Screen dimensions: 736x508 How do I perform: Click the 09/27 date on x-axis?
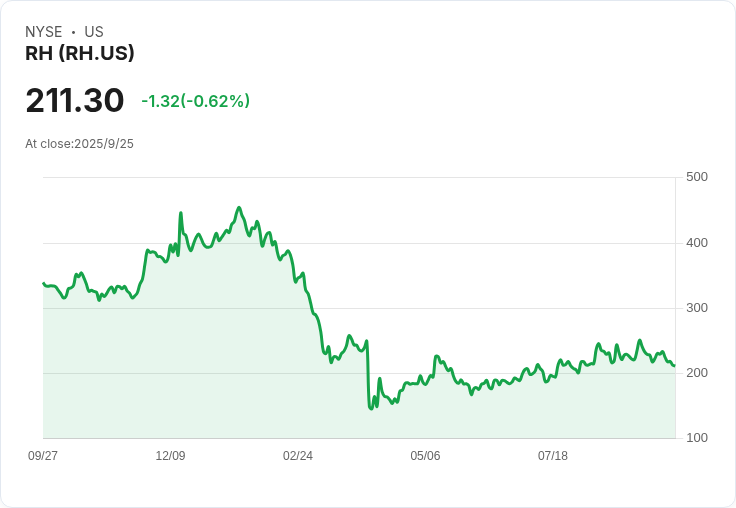coord(43,456)
